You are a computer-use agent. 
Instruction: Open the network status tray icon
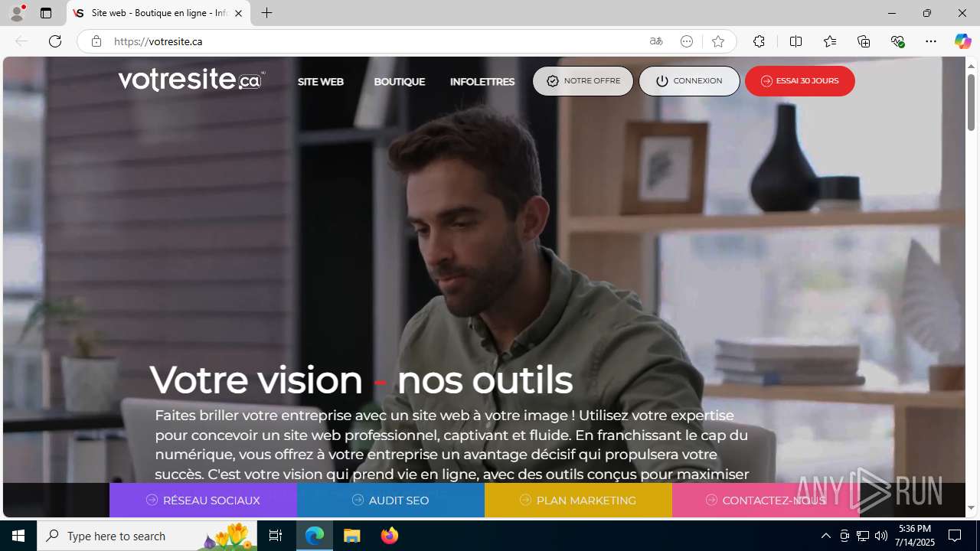[x=862, y=536]
